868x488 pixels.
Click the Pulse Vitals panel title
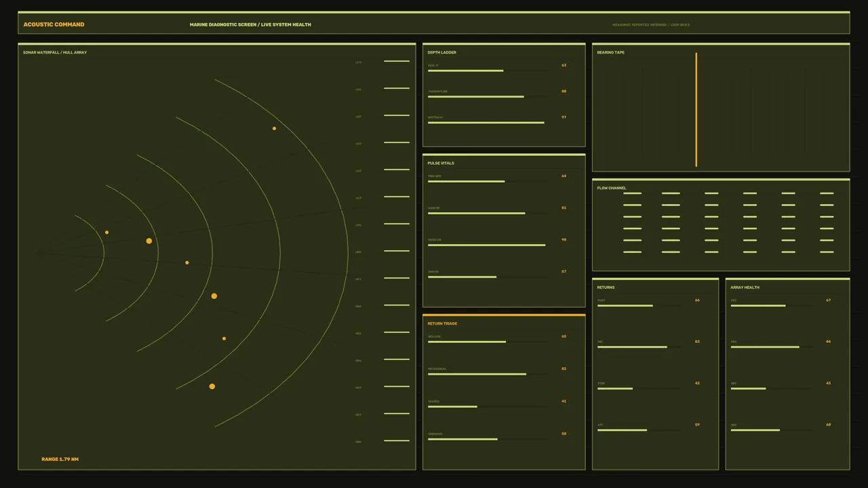click(x=441, y=163)
